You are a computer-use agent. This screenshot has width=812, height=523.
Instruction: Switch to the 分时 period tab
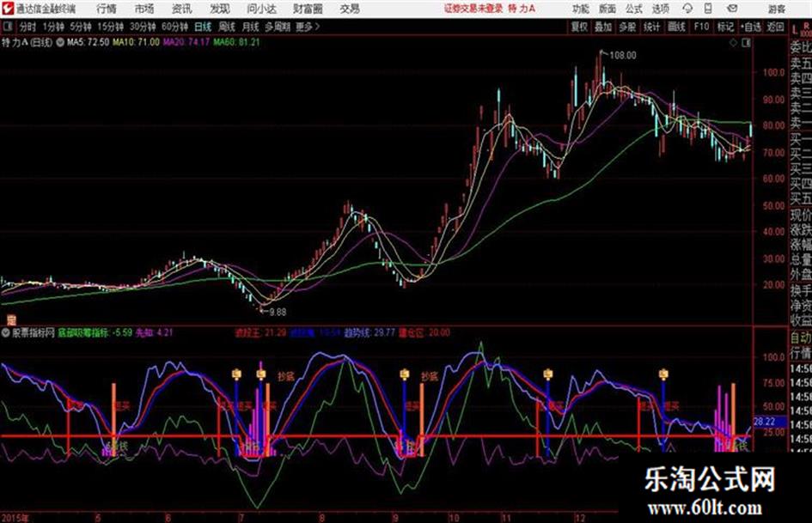[x=27, y=27]
